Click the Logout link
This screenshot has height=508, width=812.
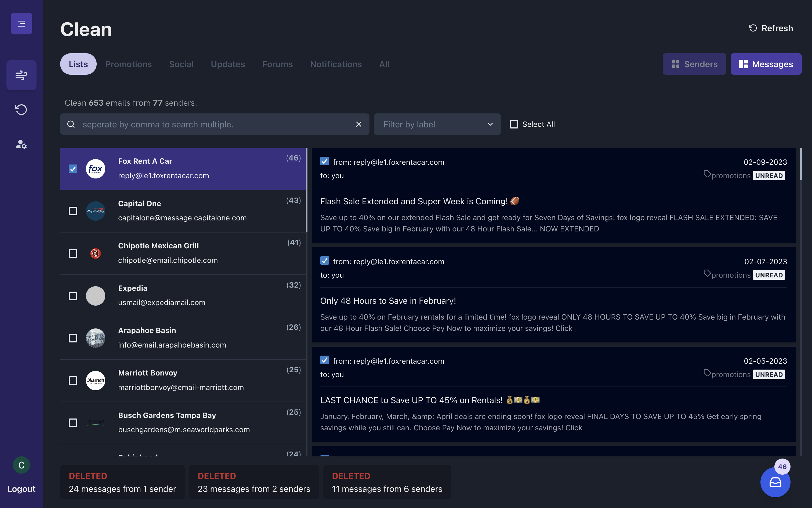[x=21, y=489]
